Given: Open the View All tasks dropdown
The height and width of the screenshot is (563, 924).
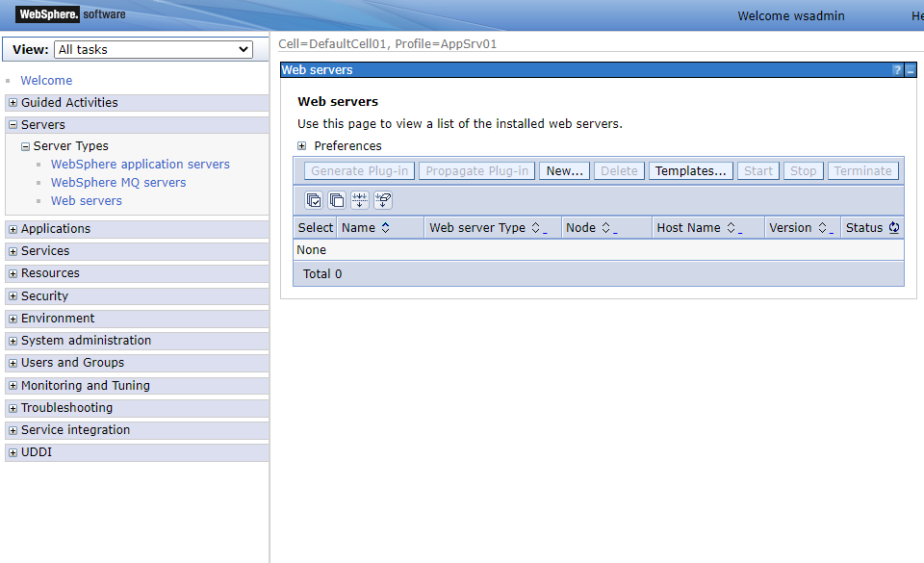Looking at the screenshot, I should point(153,49).
